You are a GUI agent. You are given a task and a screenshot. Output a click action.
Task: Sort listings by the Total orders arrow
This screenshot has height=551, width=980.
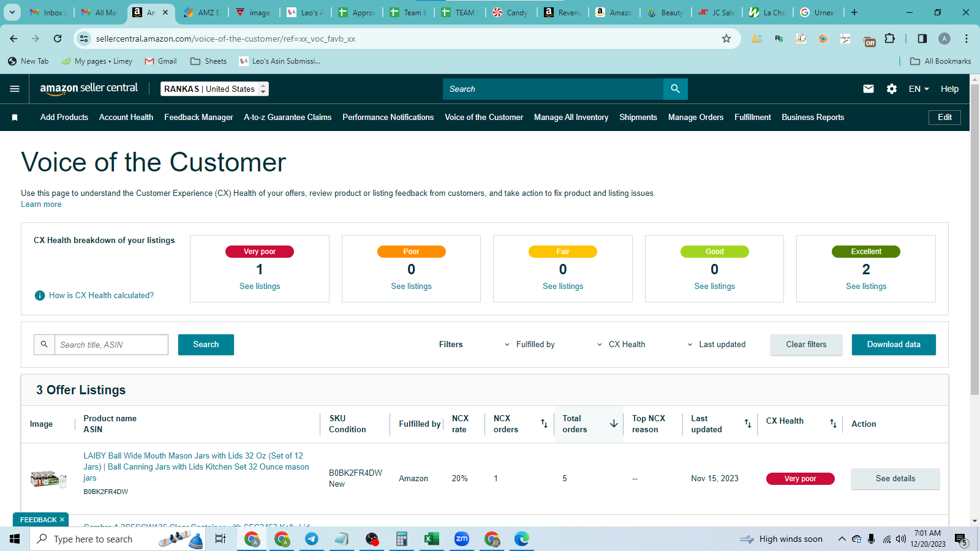tap(614, 424)
